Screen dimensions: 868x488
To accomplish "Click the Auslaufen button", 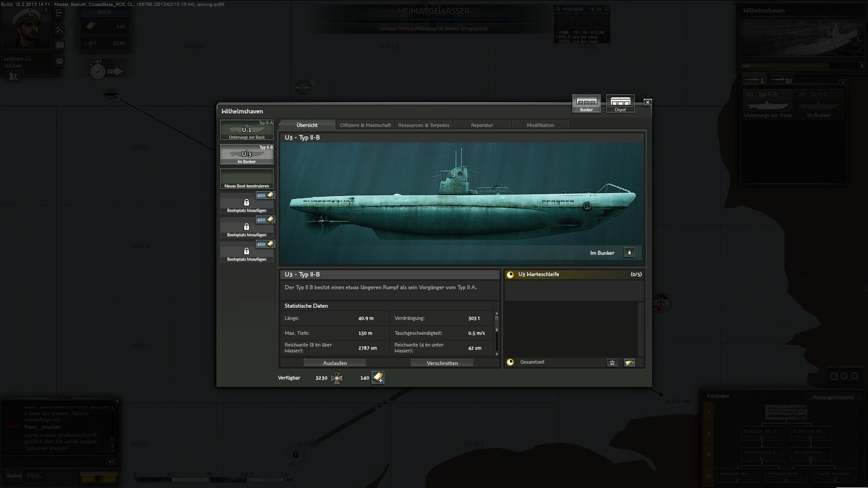I will coord(335,363).
